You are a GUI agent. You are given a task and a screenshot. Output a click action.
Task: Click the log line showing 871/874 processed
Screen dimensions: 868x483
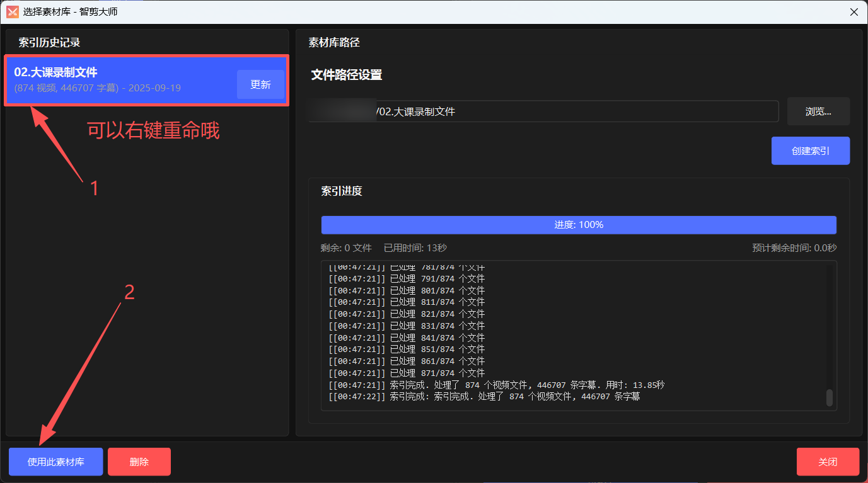[x=407, y=373]
